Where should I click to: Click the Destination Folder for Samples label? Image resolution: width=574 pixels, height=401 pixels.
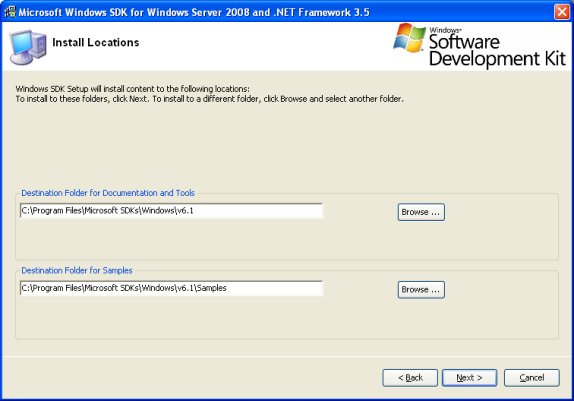tap(77, 270)
